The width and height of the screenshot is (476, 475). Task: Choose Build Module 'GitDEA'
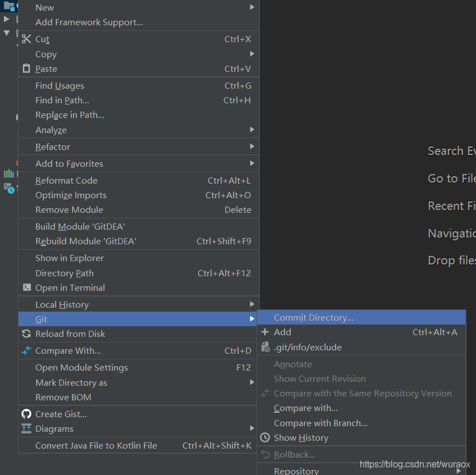point(139,227)
